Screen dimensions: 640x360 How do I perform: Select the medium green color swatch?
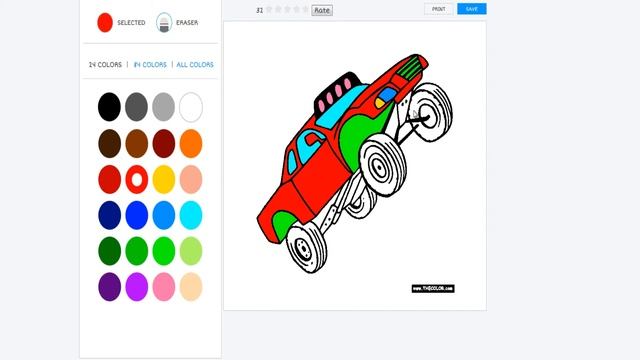(136, 251)
